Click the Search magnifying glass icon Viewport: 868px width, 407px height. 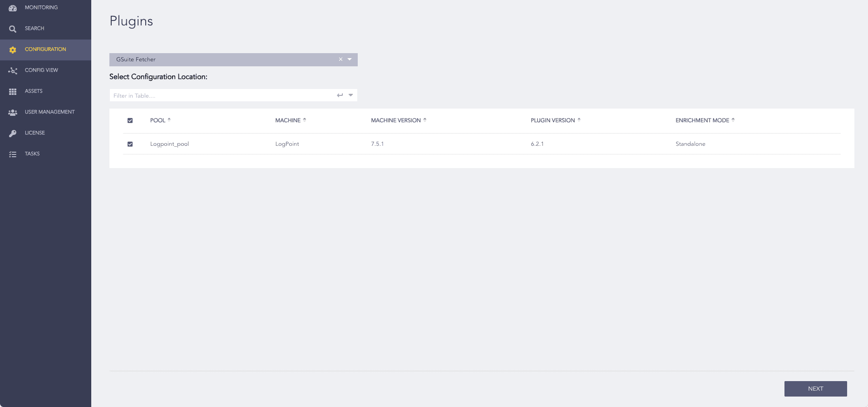(x=13, y=29)
